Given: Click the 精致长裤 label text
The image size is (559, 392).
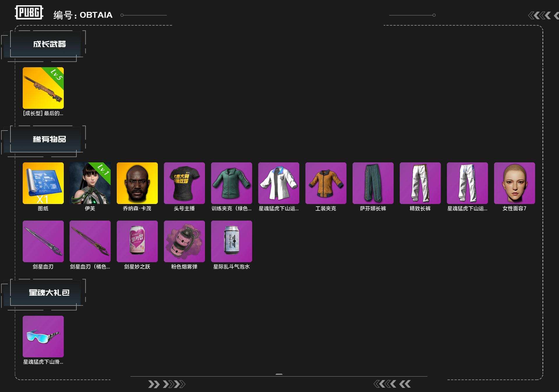Looking at the screenshot, I should pyautogui.click(x=420, y=208).
